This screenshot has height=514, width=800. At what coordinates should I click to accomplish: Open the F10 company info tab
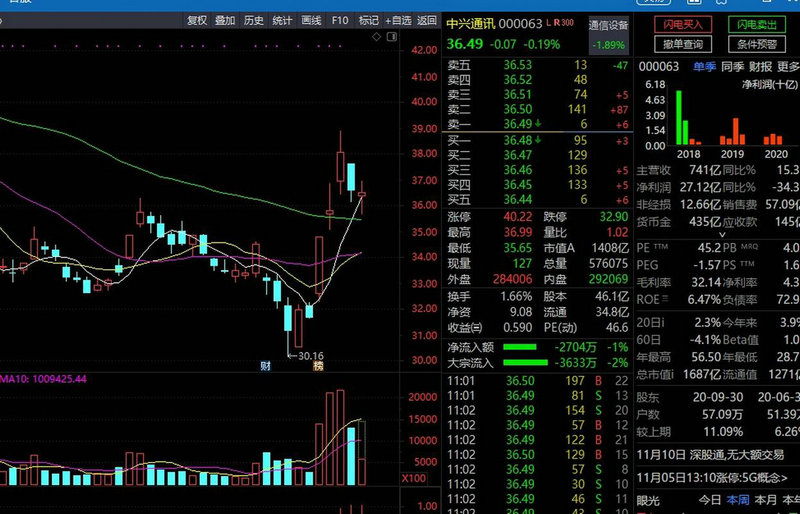pyautogui.click(x=340, y=20)
